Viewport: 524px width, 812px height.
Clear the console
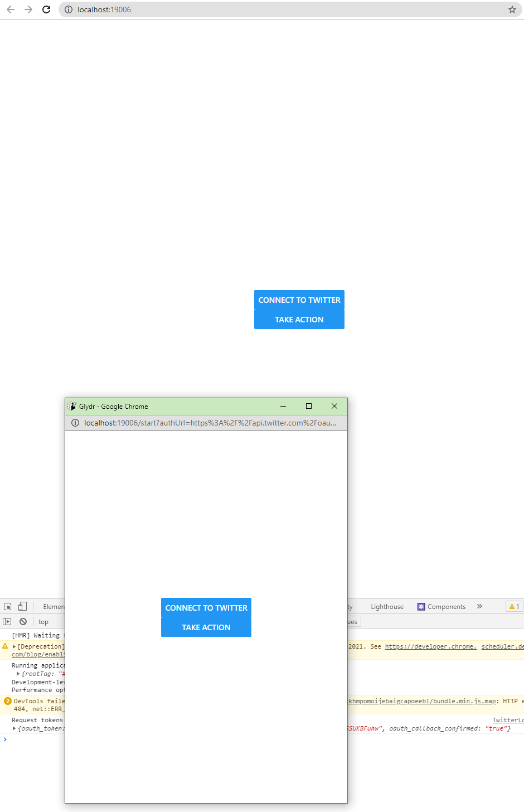[23, 621]
